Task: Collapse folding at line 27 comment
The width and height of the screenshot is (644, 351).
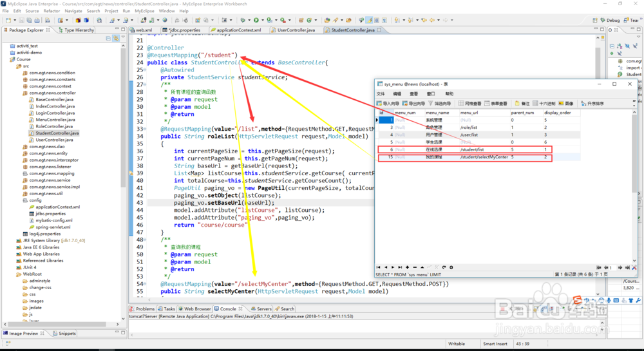Action: point(144,84)
